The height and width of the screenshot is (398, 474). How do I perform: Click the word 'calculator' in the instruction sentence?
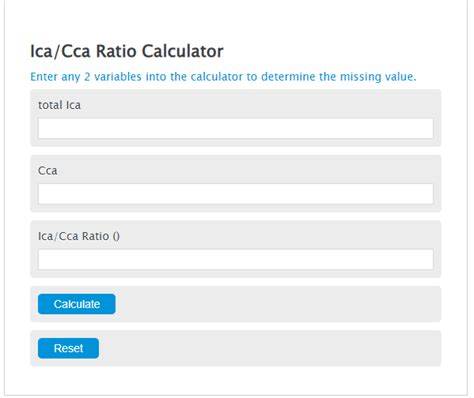click(217, 77)
